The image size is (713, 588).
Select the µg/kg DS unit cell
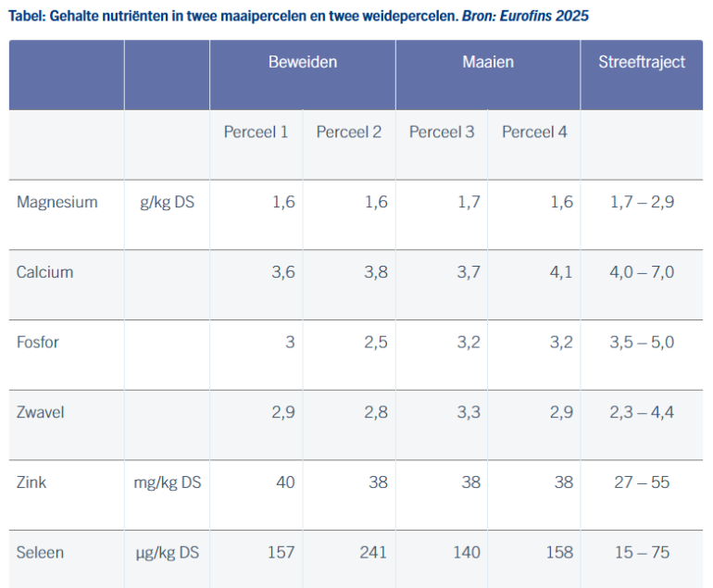pyautogui.click(x=167, y=553)
